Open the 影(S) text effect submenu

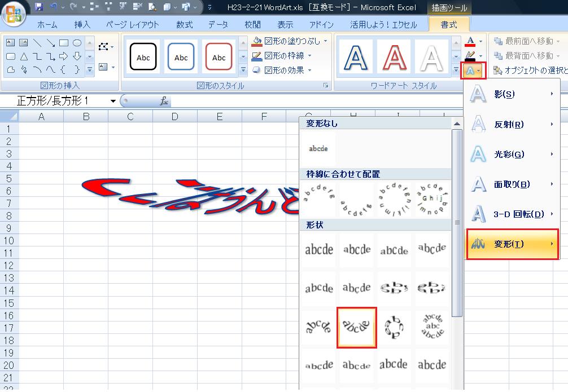click(x=512, y=94)
